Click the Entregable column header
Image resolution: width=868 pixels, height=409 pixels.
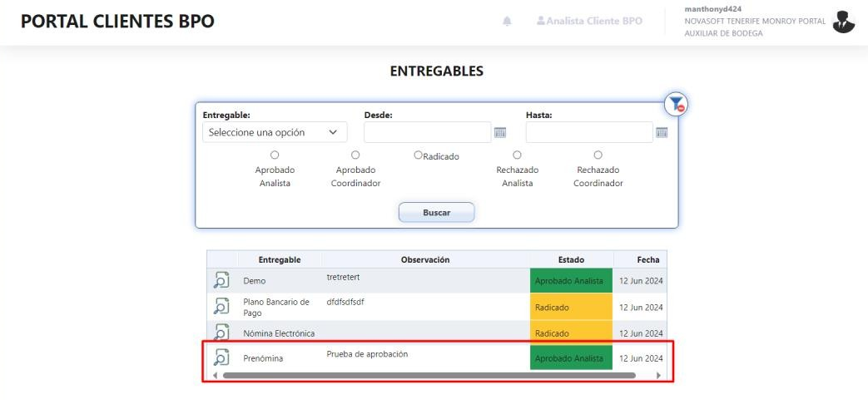click(280, 259)
